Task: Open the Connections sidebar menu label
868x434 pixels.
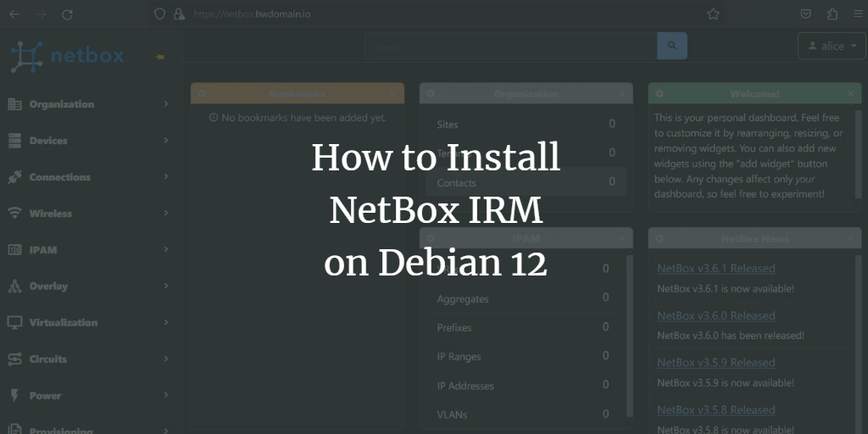Action: pyautogui.click(x=60, y=177)
